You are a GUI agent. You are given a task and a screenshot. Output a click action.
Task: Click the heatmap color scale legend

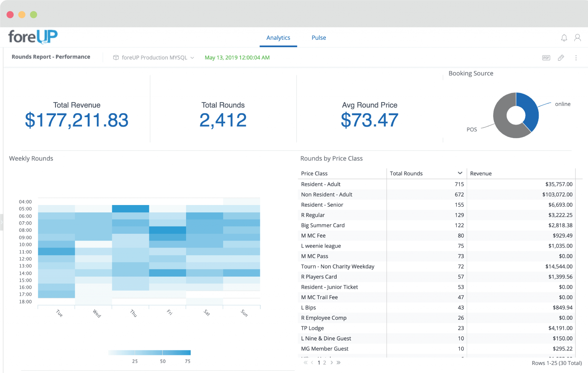pyautogui.click(x=149, y=352)
